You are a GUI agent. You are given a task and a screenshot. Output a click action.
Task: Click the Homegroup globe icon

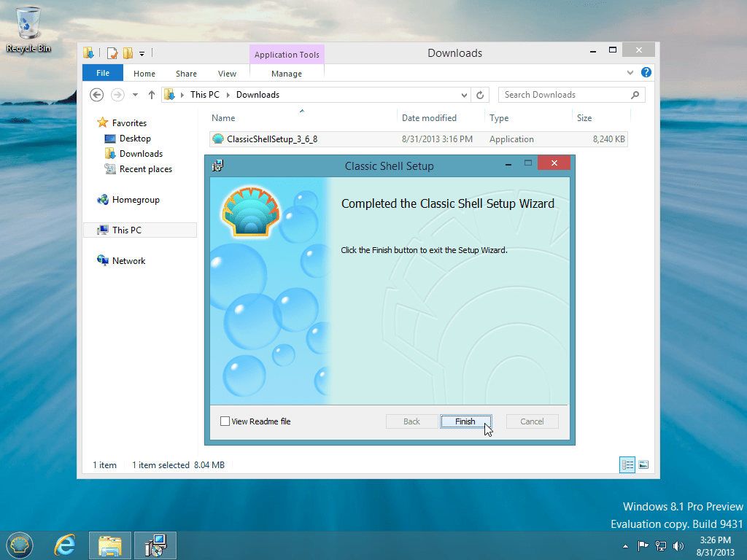[x=102, y=200]
